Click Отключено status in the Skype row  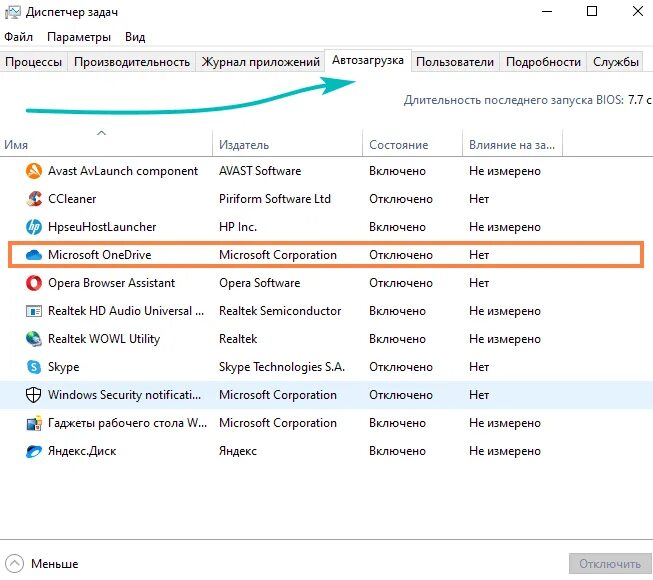[x=401, y=367]
